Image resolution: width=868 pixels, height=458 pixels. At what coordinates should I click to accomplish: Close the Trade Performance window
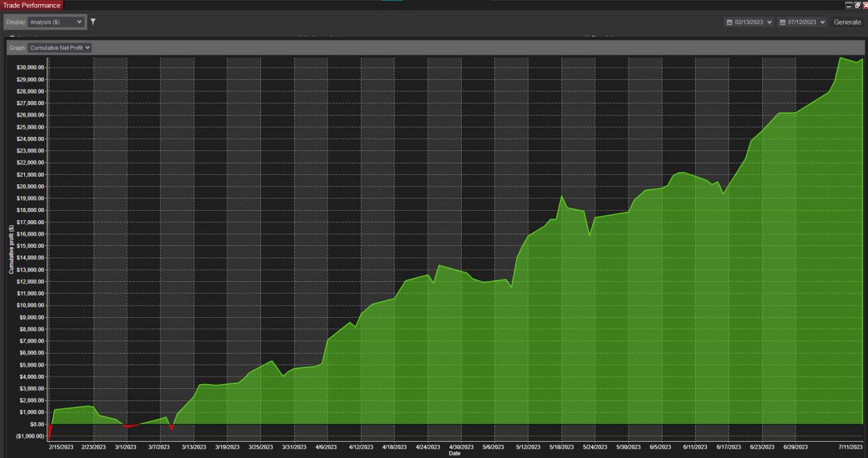[x=865, y=5]
